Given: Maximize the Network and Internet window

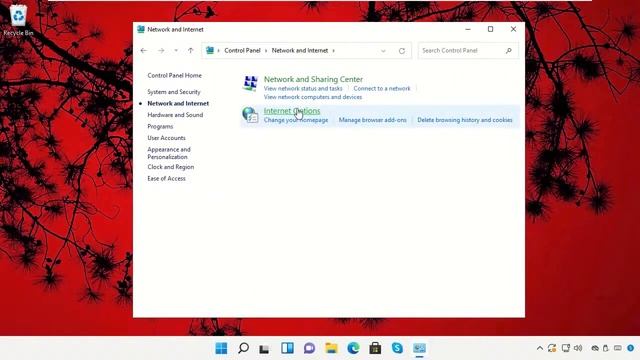Looking at the screenshot, I should click(490, 29).
